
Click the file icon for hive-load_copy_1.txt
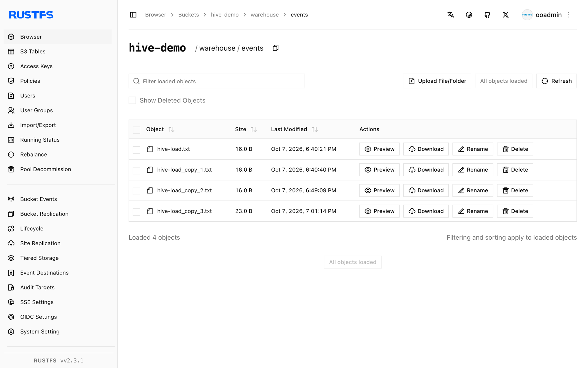[x=150, y=170]
